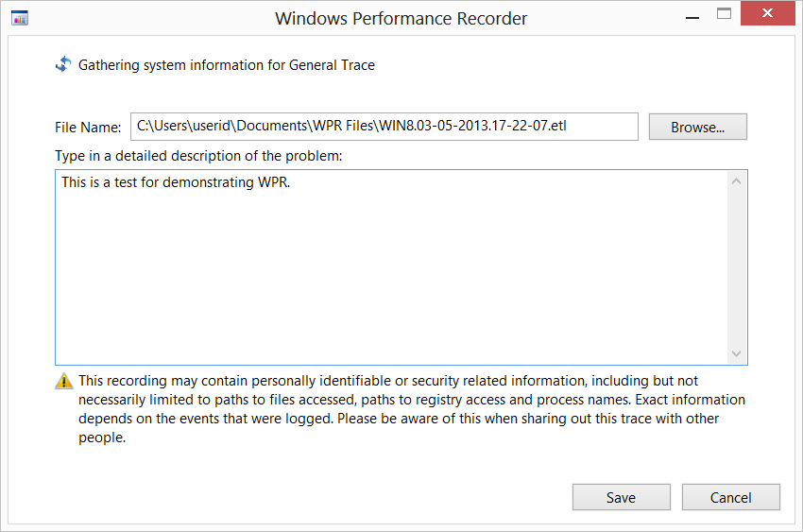Viewport: 803px width, 532px height.
Task: Click the Windows Performance Recorder title bar icon
Action: 18,18
